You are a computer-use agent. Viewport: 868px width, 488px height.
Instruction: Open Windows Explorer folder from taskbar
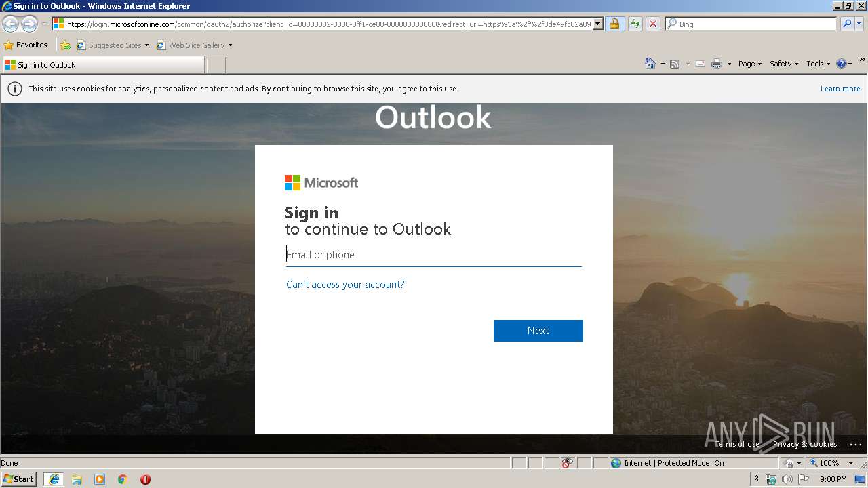point(77,479)
